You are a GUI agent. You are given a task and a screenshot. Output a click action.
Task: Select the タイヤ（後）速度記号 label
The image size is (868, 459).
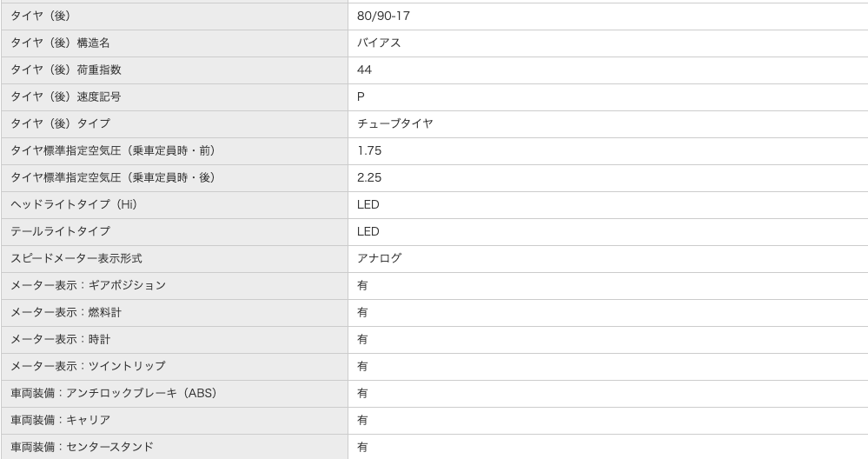(66, 97)
